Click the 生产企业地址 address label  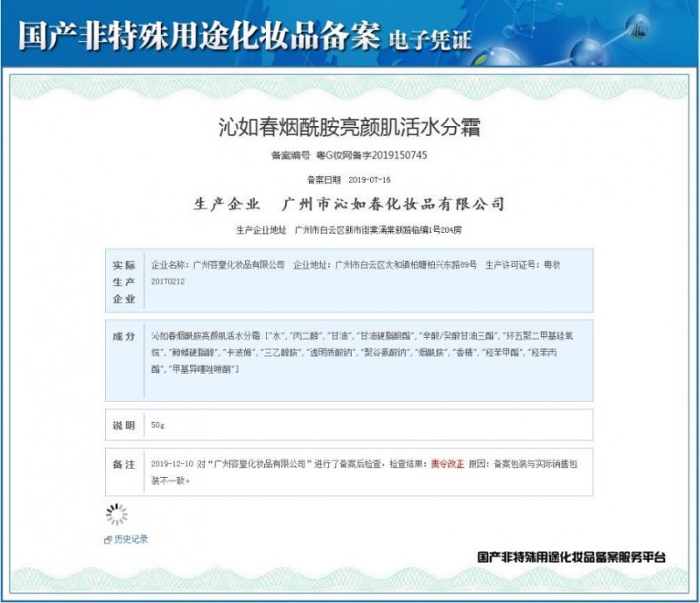click(261, 230)
